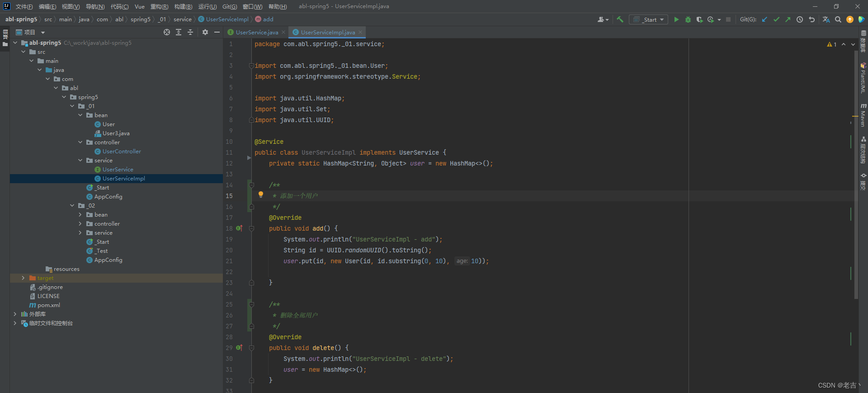Locate opened file with crosshair icon
Image resolution: width=868 pixels, height=393 pixels.
(x=167, y=32)
